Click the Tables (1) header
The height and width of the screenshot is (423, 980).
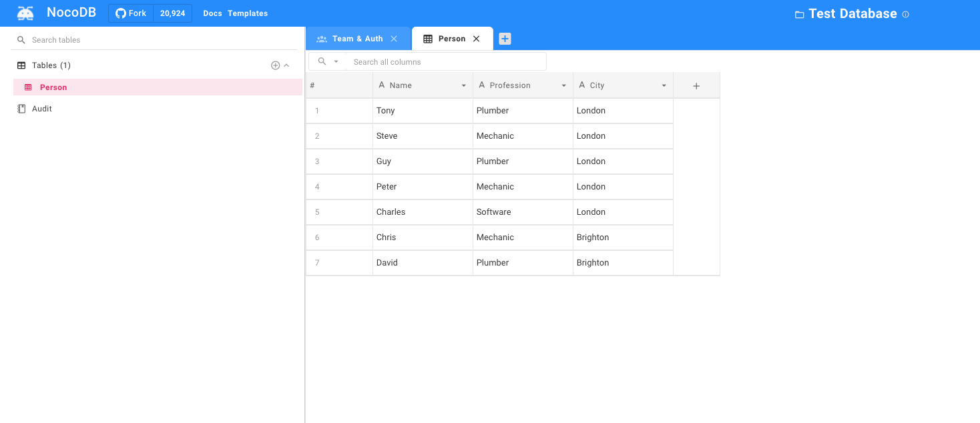pos(51,65)
